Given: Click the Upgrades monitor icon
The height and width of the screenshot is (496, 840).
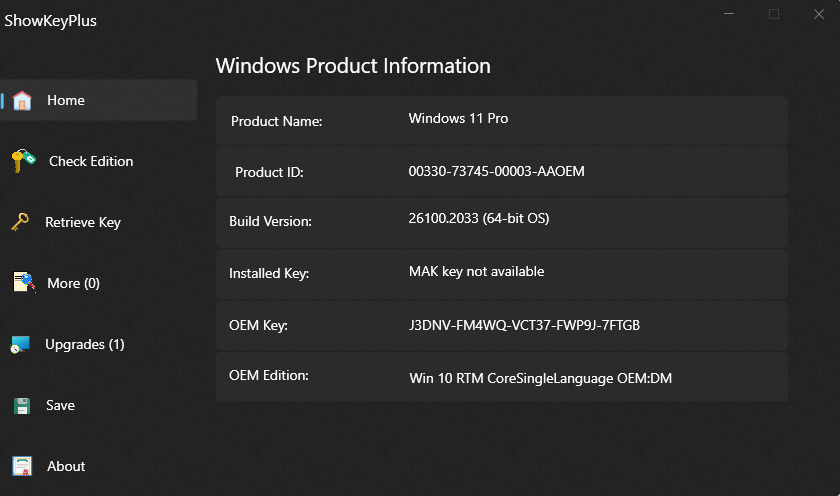Looking at the screenshot, I should tap(20, 344).
